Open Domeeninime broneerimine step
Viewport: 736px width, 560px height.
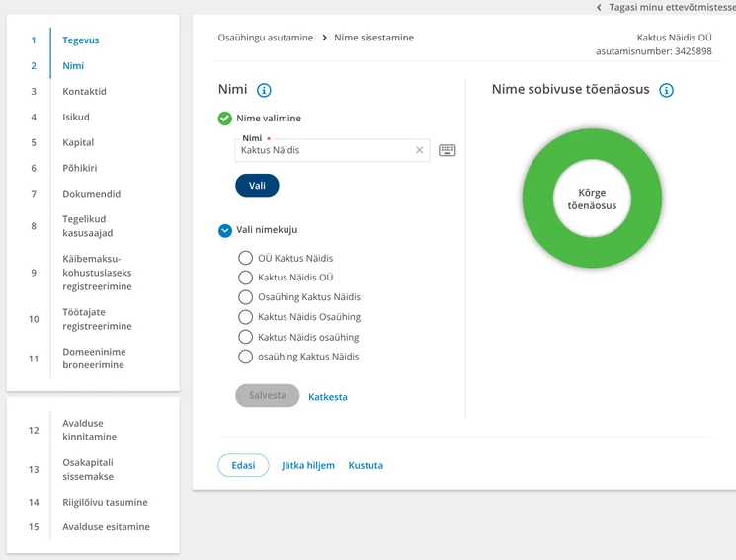click(95, 359)
